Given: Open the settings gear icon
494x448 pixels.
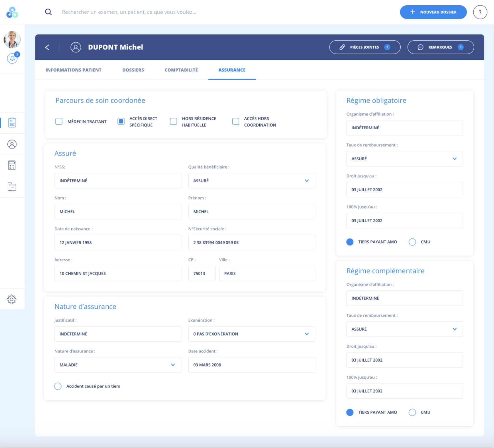Looking at the screenshot, I should [12, 299].
